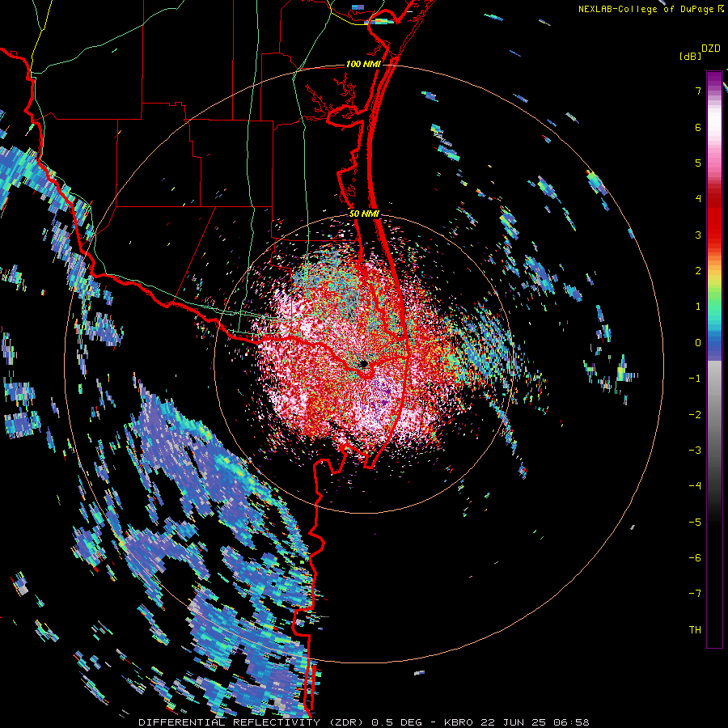
Task: Click the TH threshold label on scale
Action: tap(695, 629)
